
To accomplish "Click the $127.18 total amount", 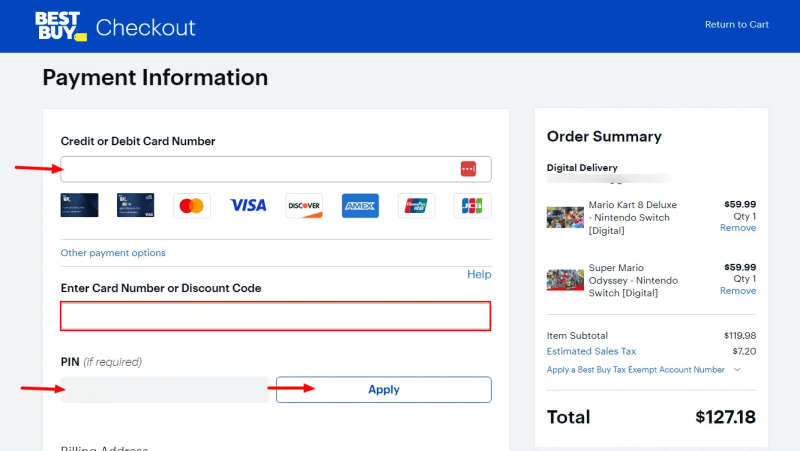I will click(726, 417).
